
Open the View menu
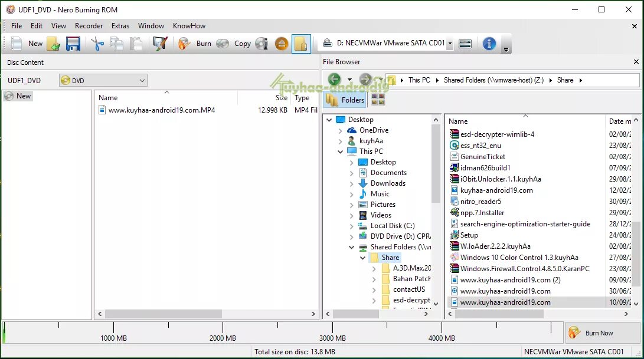(58, 26)
